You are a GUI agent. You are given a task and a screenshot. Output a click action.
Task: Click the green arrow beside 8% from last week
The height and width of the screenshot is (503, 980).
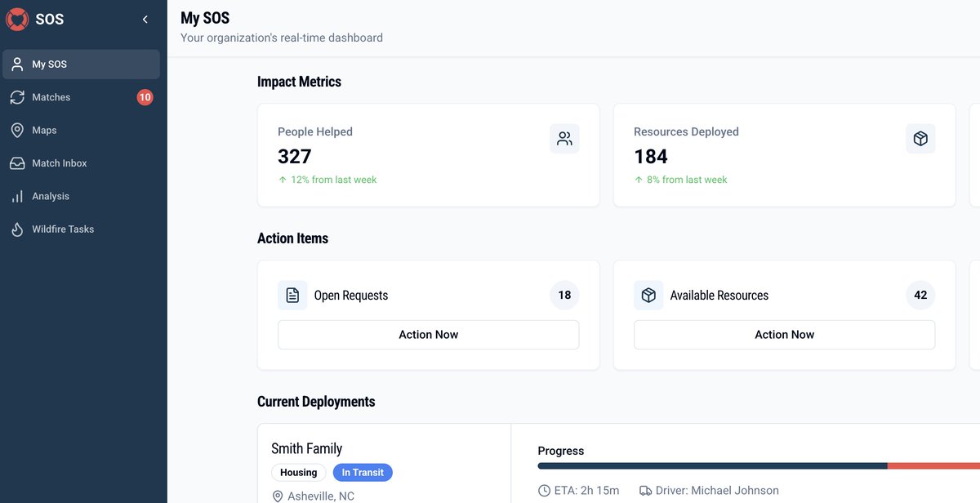click(639, 180)
